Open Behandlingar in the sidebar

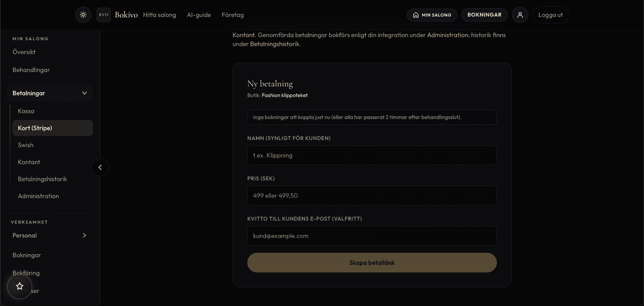click(31, 70)
